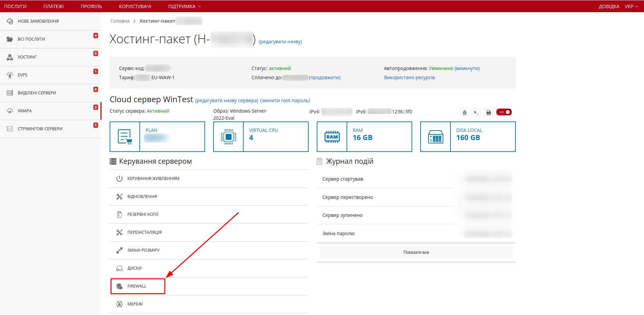Open the FIREWALL management item
The width and height of the screenshot is (644, 315).
tap(208, 286)
